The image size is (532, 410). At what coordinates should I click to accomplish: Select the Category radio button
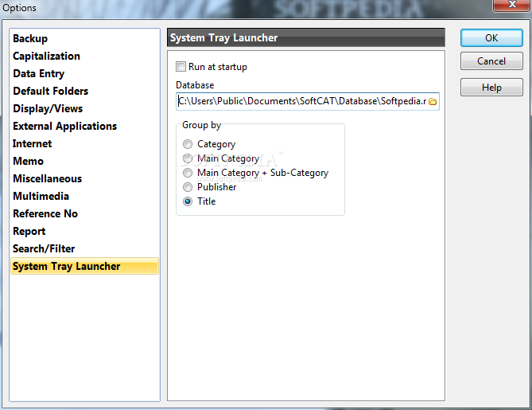point(188,144)
